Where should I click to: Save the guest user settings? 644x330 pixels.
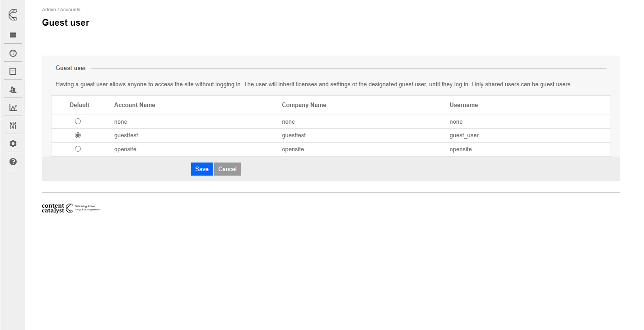(x=201, y=169)
